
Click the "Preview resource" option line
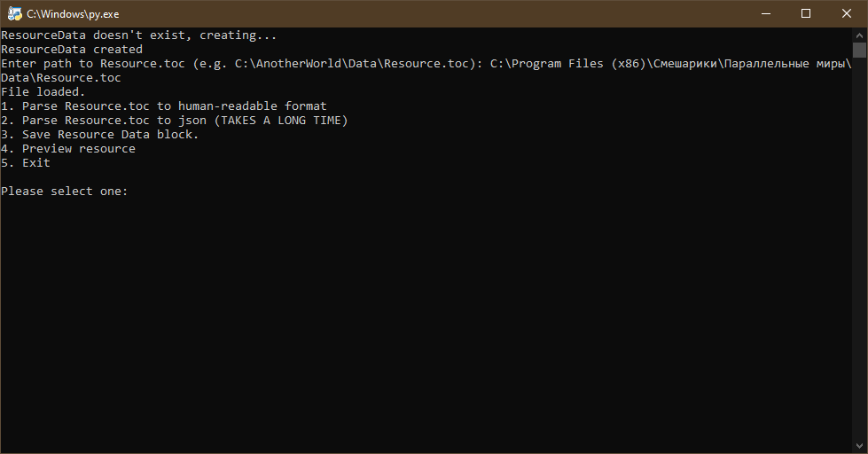(68, 149)
